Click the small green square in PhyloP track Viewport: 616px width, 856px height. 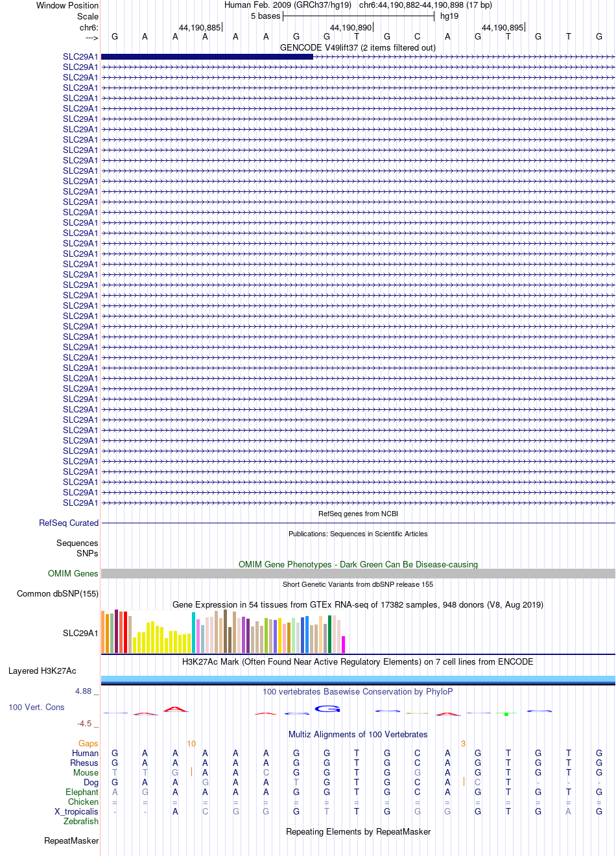click(506, 714)
